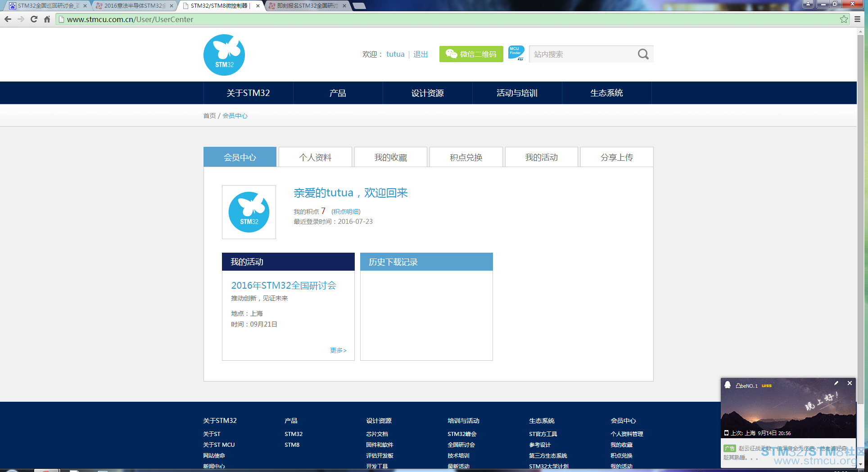This screenshot has height=472, width=868.
Task: Click footer link 关于ST MCU
Action: (x=219, y=445)
